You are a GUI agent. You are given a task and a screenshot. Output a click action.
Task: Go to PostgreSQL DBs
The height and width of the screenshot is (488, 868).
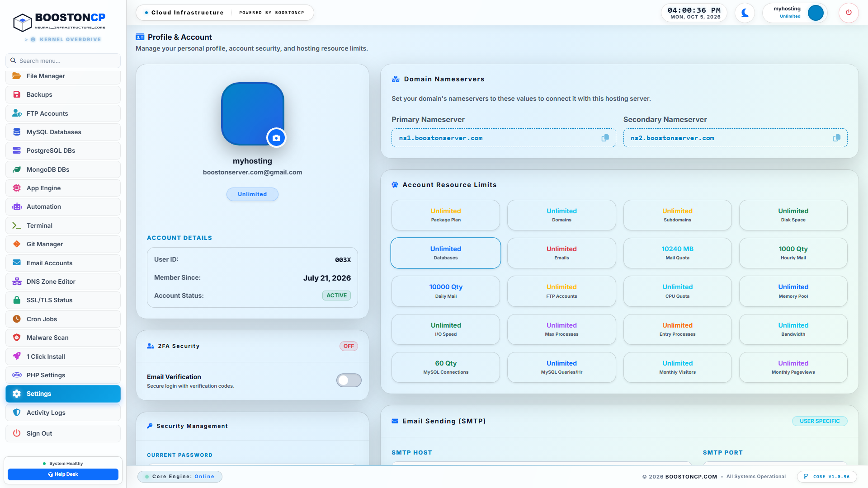click(x=63, y=150)
